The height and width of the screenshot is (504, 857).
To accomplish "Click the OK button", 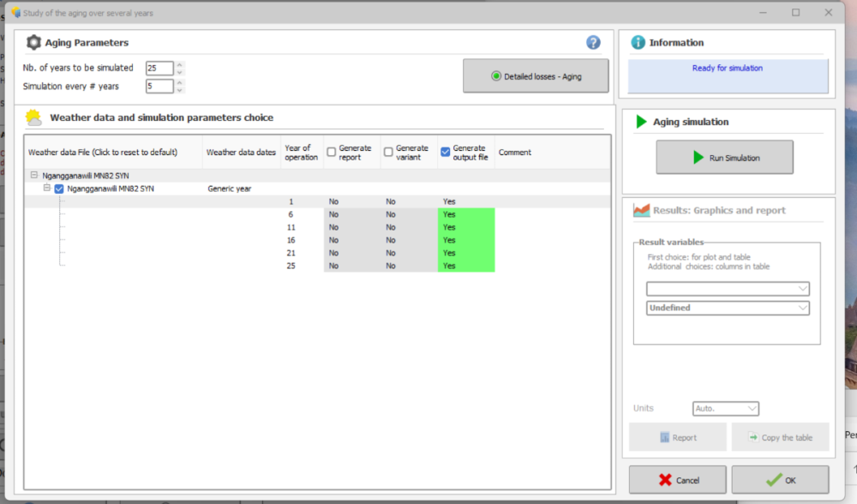I will 780,480.
